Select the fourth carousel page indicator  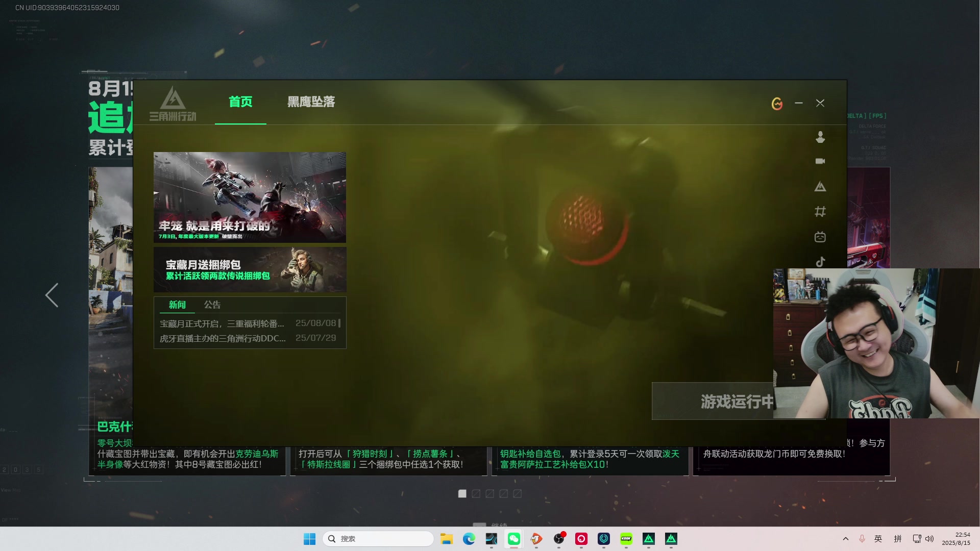(503, 493)
